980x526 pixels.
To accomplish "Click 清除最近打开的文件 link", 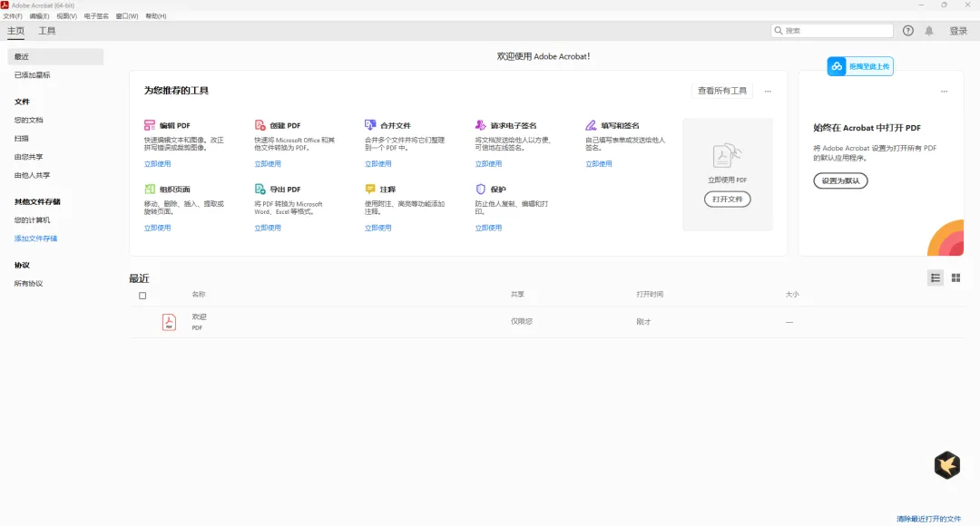I will tap(929, 519).
